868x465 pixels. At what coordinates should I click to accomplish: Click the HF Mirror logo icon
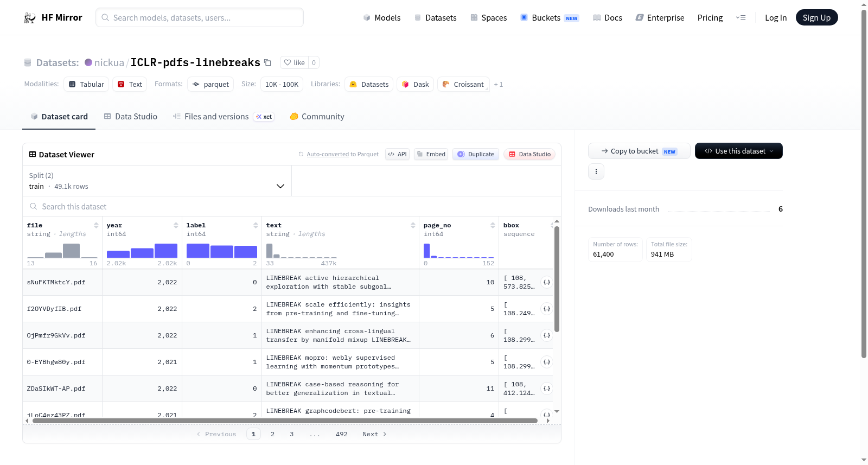30,18
